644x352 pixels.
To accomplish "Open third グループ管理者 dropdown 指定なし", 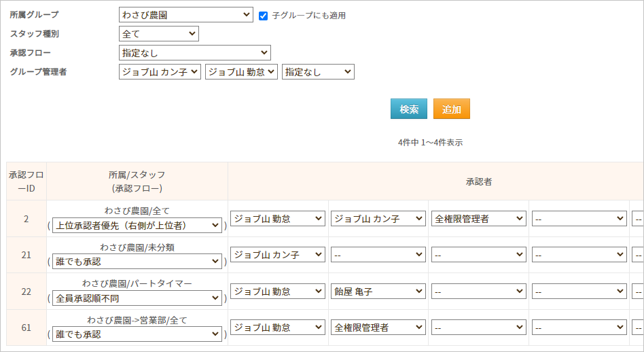I will point(318,71).
